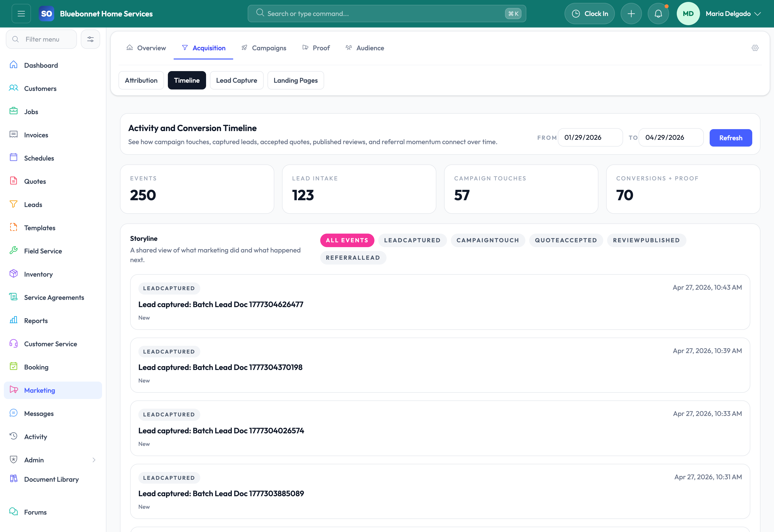Switch to the Acquisition tab

204,48
